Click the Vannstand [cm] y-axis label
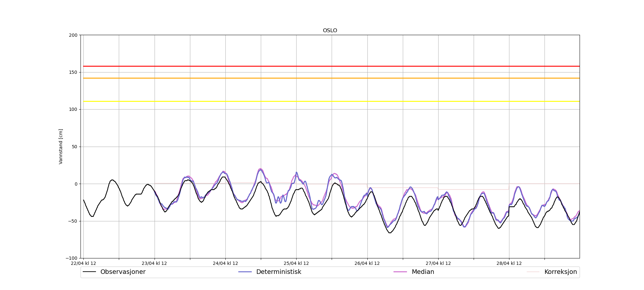 61,147
